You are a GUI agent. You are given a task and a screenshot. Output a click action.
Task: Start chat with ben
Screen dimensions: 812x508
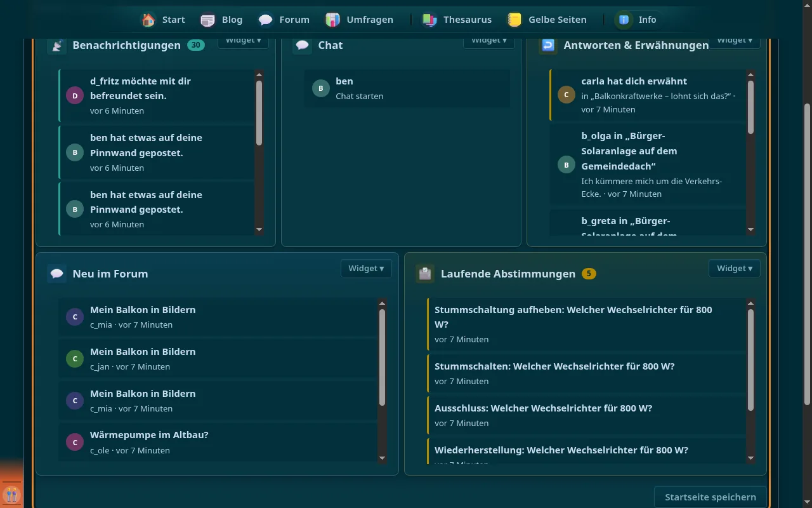(407, 88)
